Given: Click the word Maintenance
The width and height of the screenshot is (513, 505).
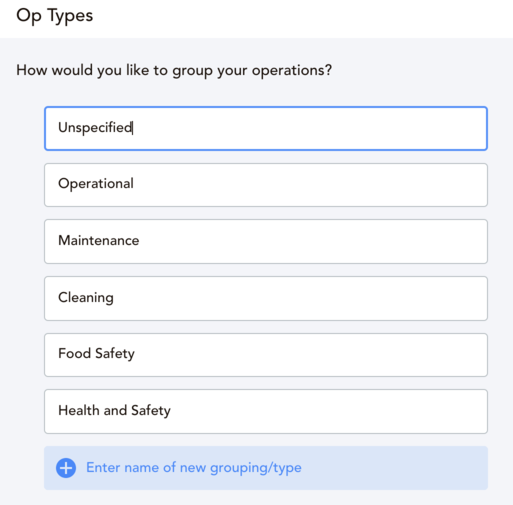Looking at the screenshot, I should [x=99, y=240].
